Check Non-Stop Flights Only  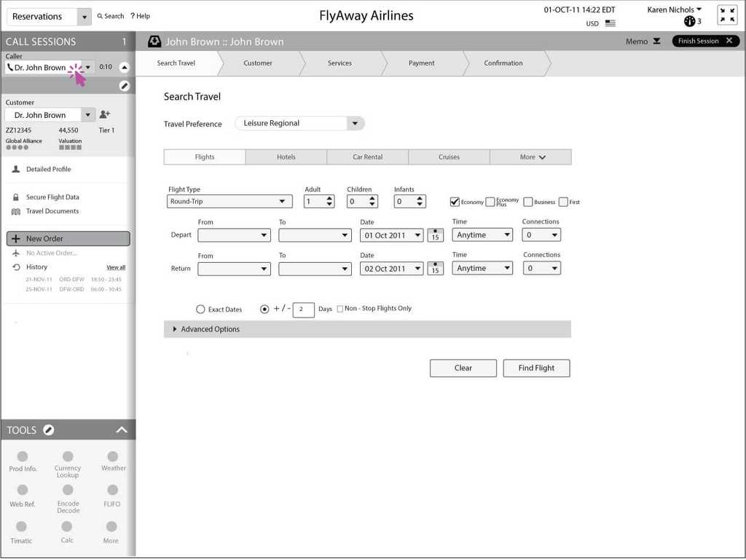339,308
